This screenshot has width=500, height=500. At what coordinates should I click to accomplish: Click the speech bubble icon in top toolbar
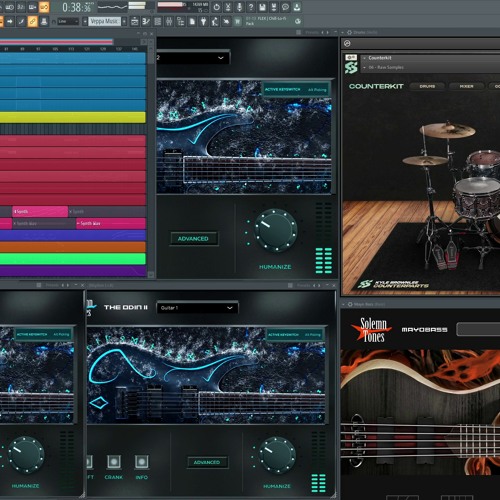click(x=285, y=7)
